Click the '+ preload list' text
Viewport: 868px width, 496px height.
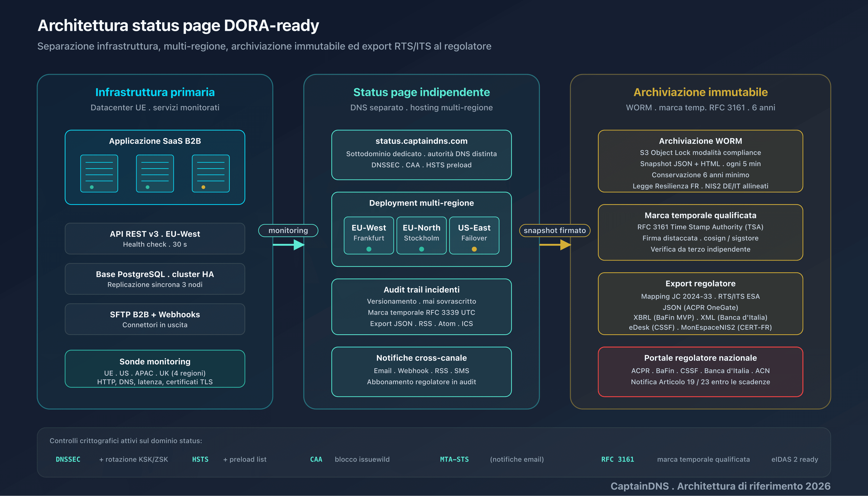pos(245,459)
